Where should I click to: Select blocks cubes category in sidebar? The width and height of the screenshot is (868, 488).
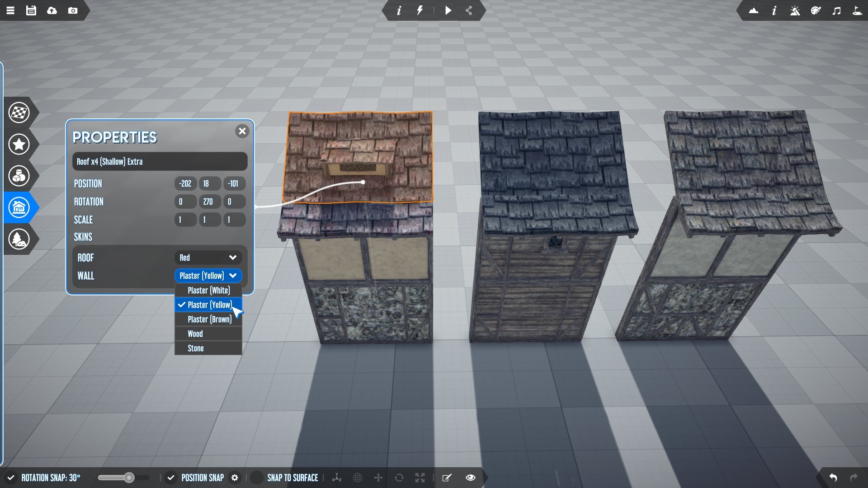(19, 176)
